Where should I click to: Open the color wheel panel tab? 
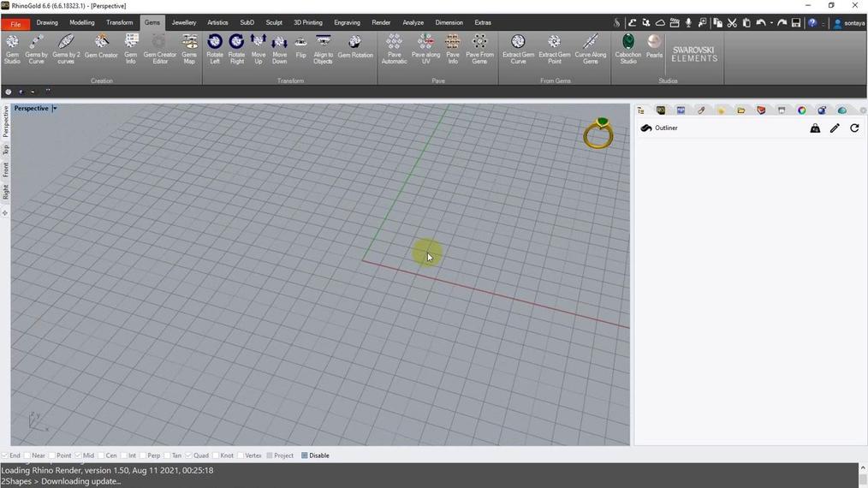(801, 110)
